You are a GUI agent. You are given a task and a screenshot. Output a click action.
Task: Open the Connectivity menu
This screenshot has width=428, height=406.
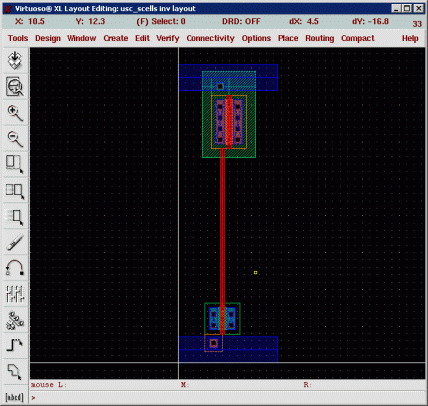pyautogui.click(x=210, y=38)
